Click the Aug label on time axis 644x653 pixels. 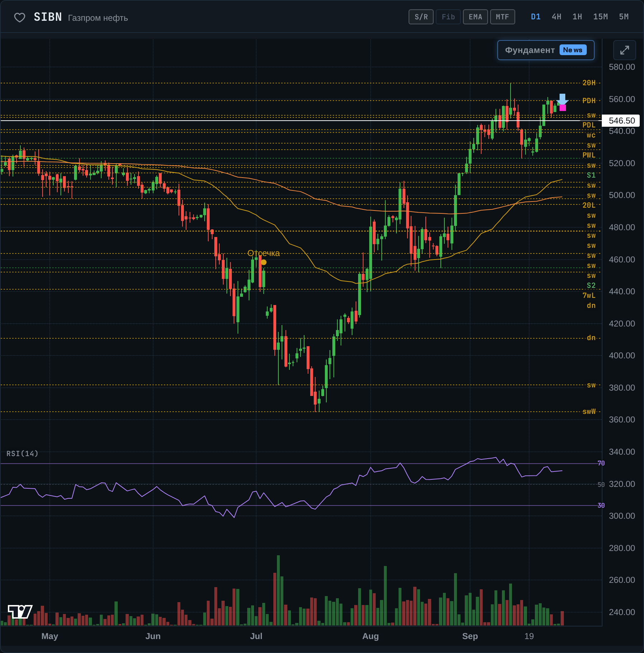coord(370,636)
